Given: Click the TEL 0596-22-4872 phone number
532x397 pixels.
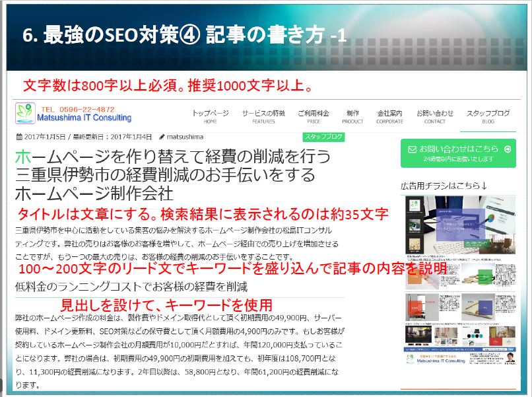Looking at the screenshot, I should click(77, 109).
